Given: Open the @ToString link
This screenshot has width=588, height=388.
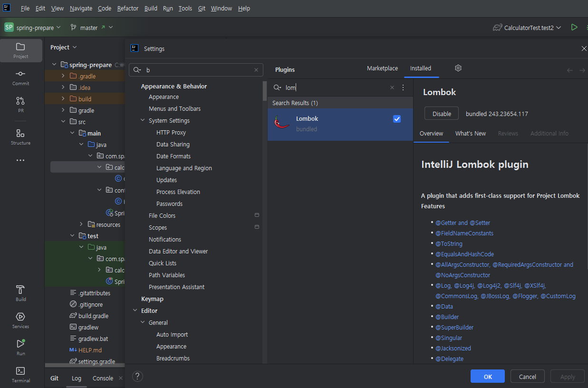Looking at the screenshot, I should tap(449, 244).
